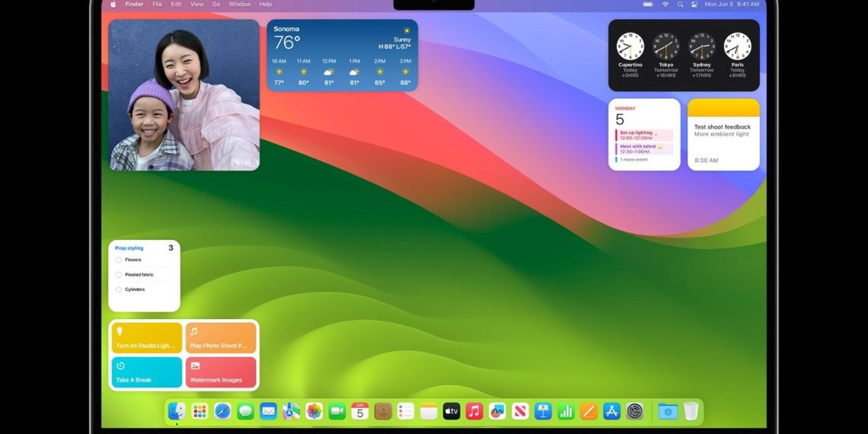Select the 3 PM forecast of 88°
This screenshot has width=868, height=434.
(405, 72)
